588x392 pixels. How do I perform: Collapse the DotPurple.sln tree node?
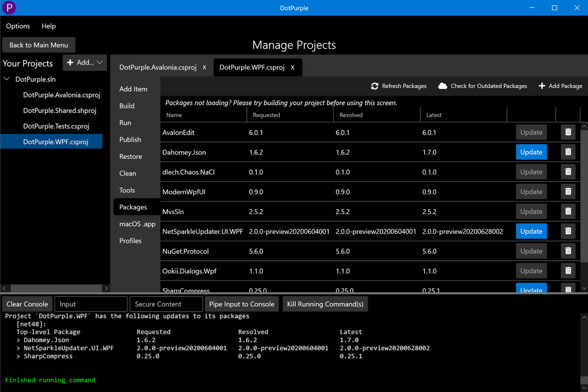click(7, 79)
